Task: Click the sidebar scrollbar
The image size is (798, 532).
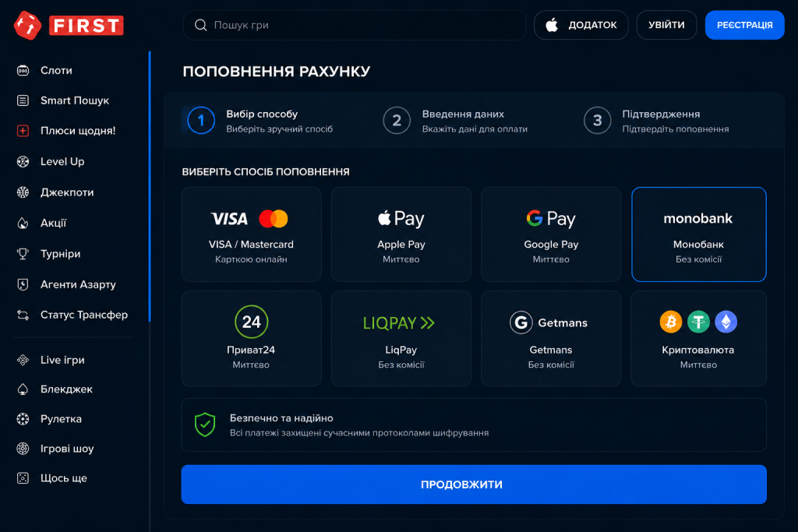Action: (x=150, y=186)
